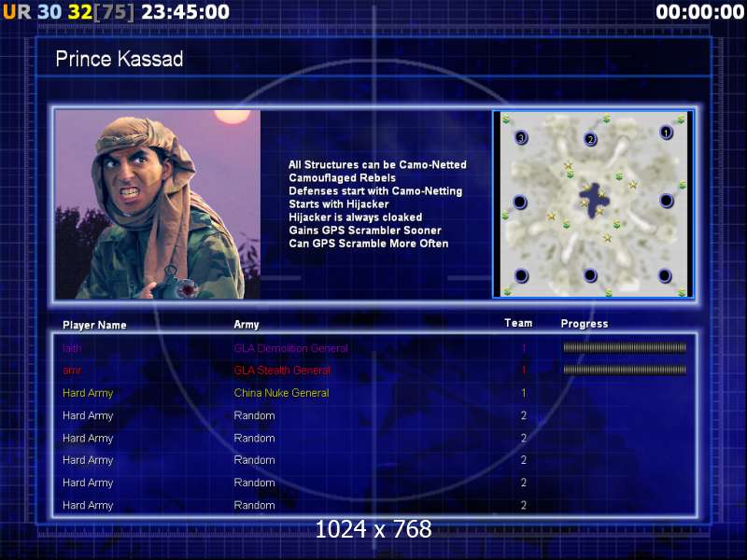
Task: Click 'China Nuke General' army entry
Action: pos(281,393)
